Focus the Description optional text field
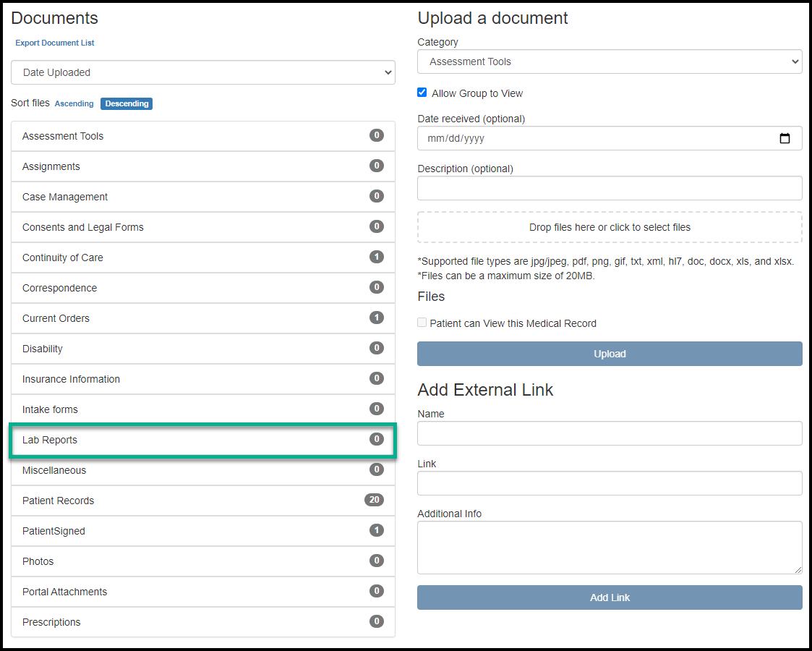 [x=609, y=188]
